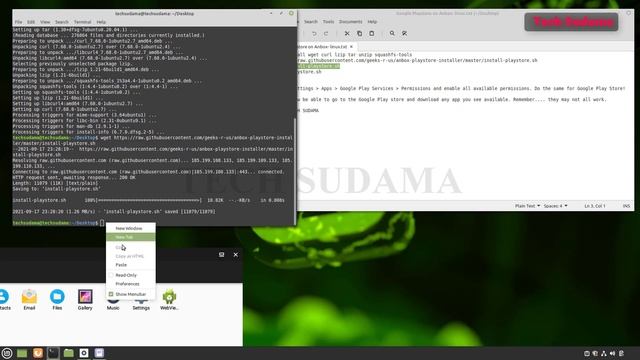The width and height of the screenshot is (640, 360).
Task: Choose New Window from the terminal context menu
Action: click(131, 229)
